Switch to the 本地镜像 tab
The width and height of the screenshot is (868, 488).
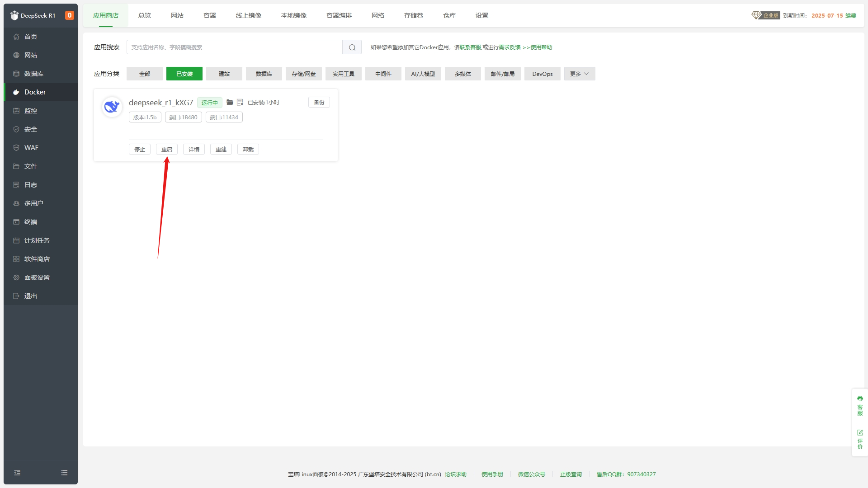[294, 15]
